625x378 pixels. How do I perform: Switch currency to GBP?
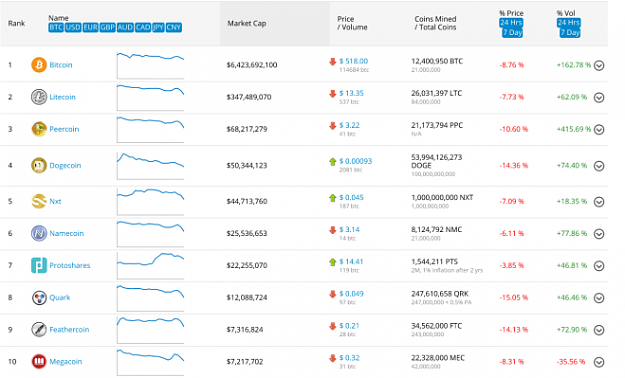(x=108, y=27)
